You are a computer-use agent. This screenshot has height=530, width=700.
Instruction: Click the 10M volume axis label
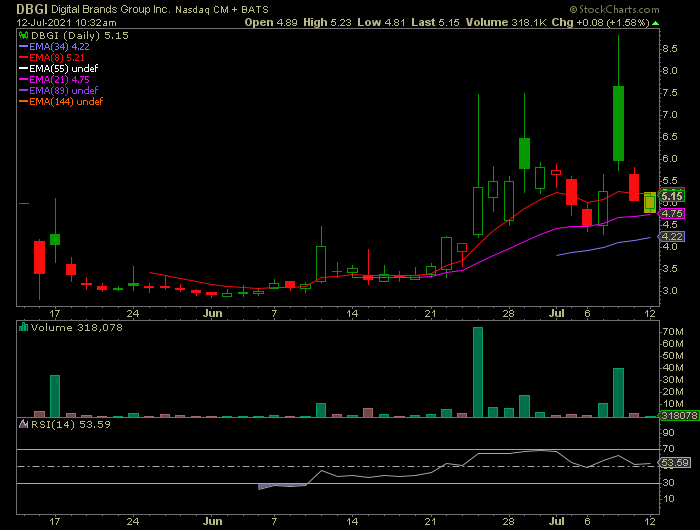672,404
